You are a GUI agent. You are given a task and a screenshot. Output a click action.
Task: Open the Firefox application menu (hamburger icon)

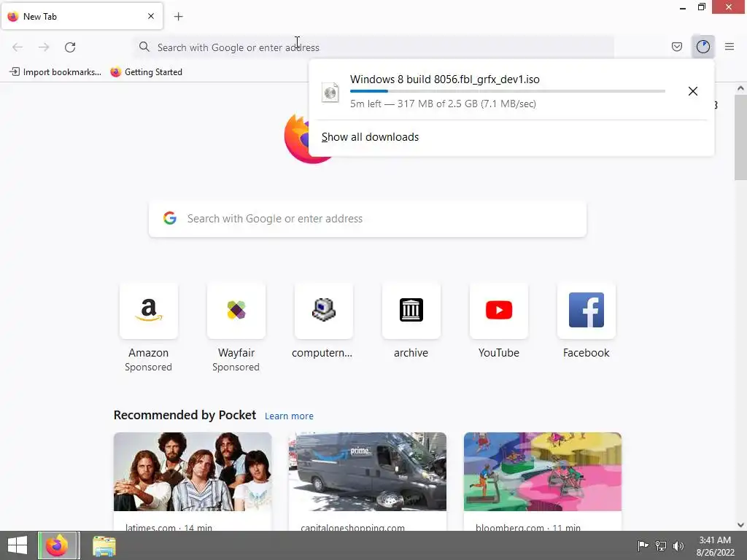729,47
